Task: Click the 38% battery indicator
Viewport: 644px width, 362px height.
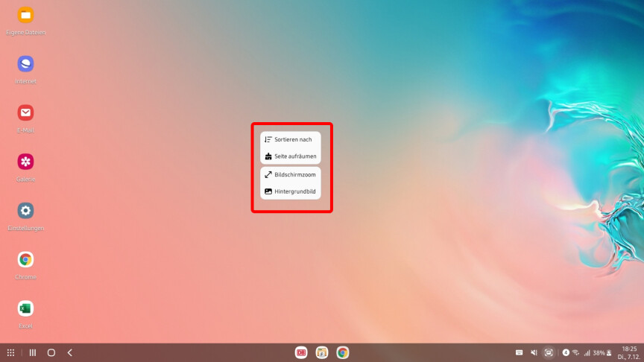Action: pos(602,352)
